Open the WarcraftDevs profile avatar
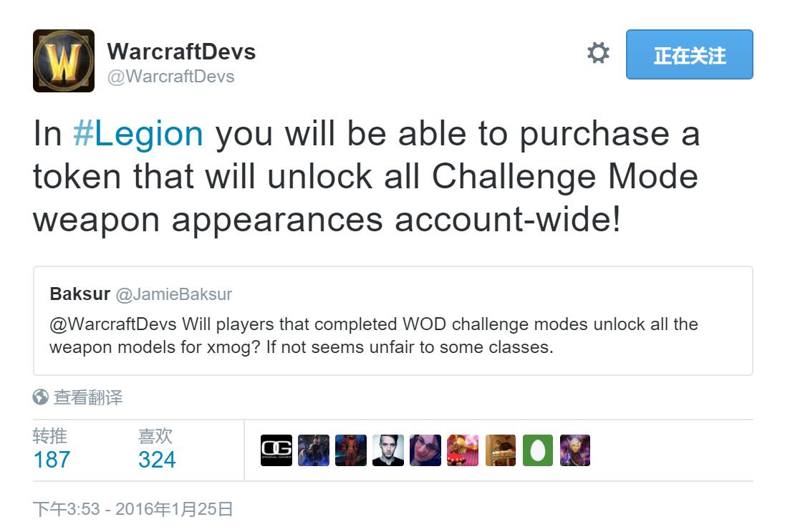Viewport: 790px width, 532px height. (64, 61)
